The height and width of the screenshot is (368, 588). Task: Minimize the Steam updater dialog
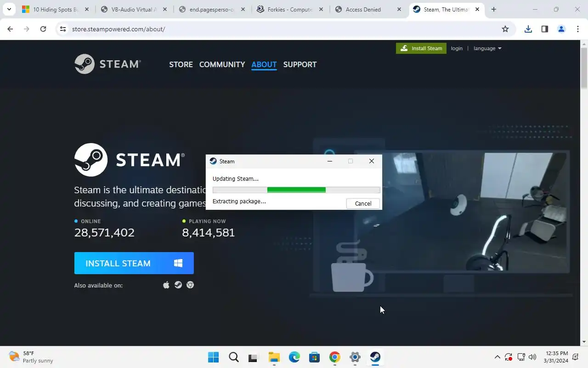coord(330,161)
